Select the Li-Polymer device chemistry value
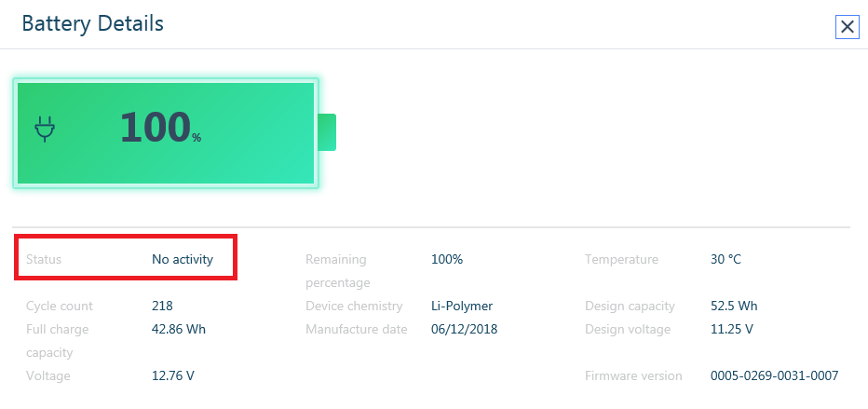 point(462,307)
